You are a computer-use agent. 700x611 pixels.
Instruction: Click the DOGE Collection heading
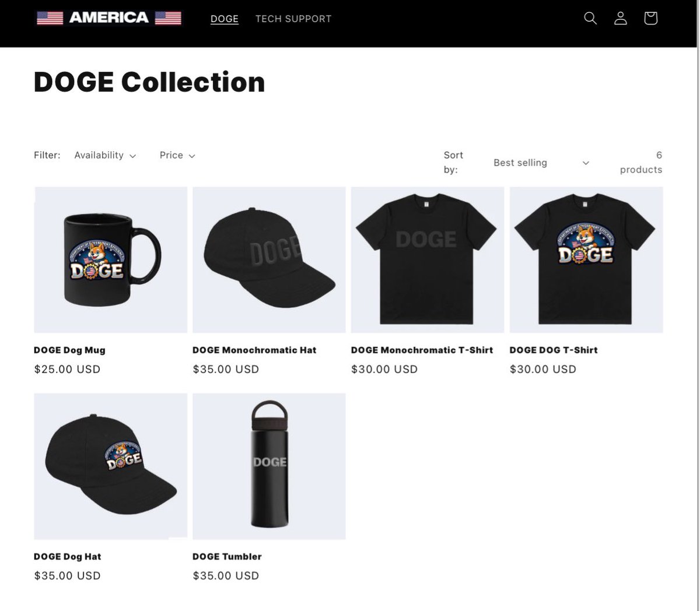pyautogui.click(x=149, y=82)
